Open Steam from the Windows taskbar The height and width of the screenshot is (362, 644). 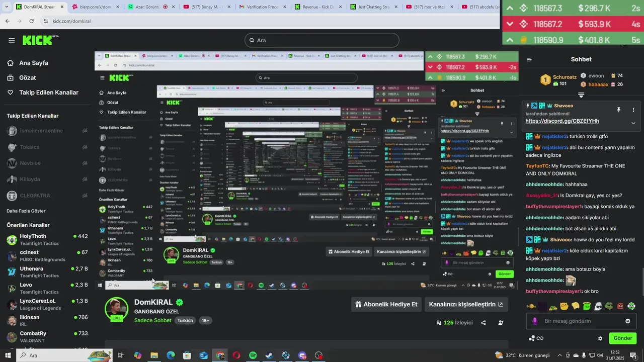pyautogui.click(x=269, y=355)
